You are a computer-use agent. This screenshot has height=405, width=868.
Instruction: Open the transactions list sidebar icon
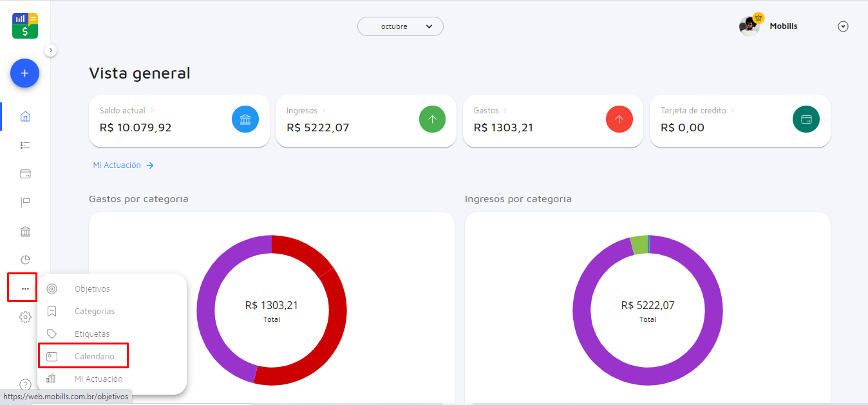[x=25, y=146]
